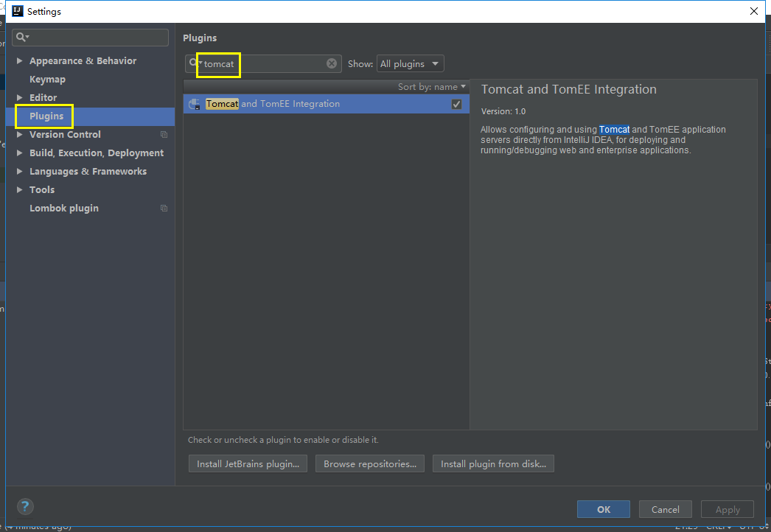Uncheck the Tomcat and TomEE Integration checkbox
Viewport: 771px width, 532px height.
[456, 104]
